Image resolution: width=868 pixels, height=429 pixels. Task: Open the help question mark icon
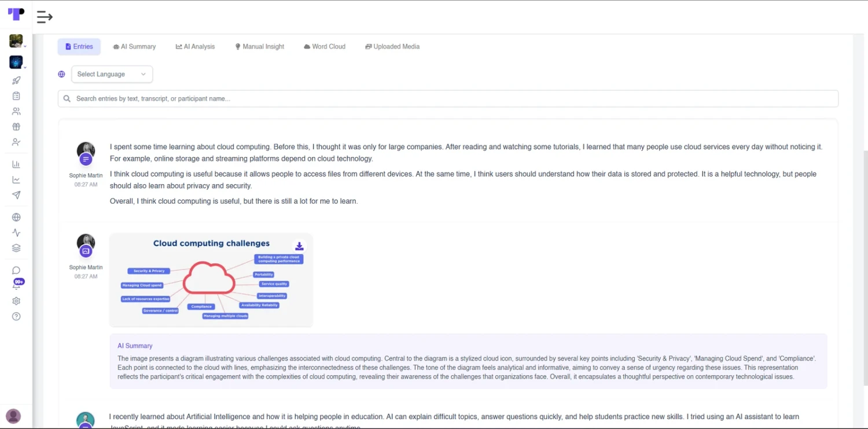[x=16, y=317]
